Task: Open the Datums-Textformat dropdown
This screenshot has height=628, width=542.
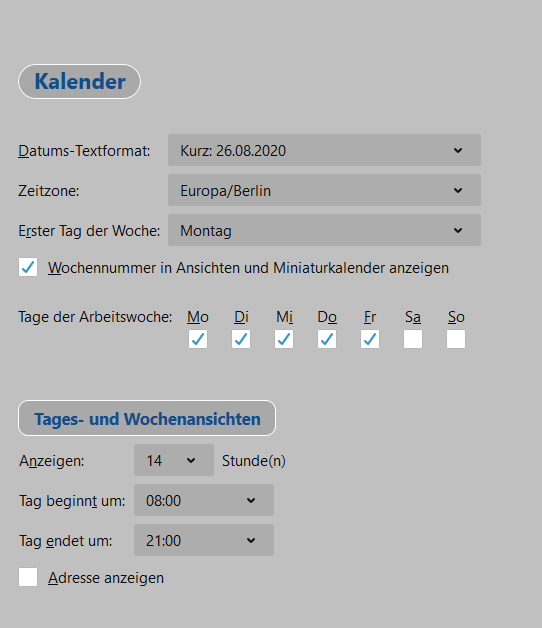Action: (324, 150)
